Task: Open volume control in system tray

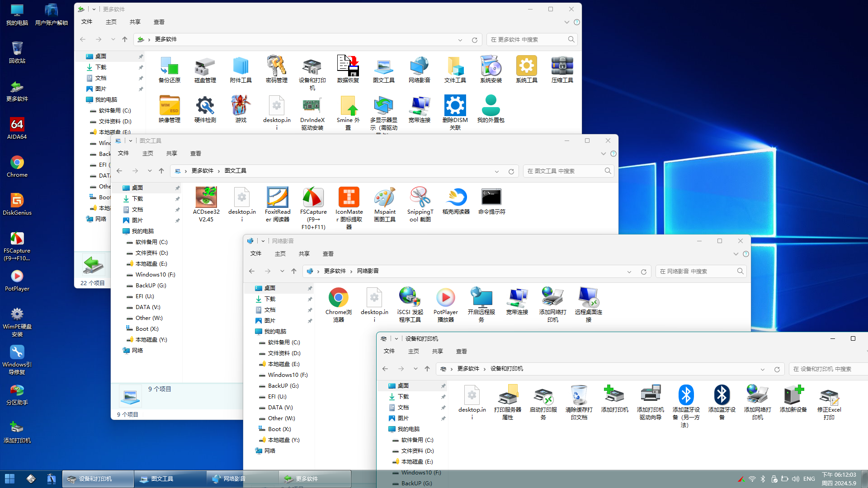Action: [796, 479]
